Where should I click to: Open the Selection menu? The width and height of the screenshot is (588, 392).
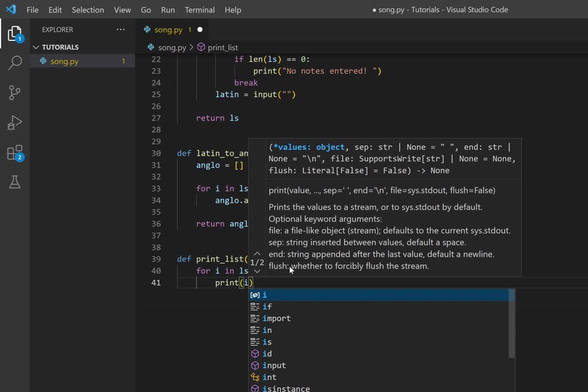[88, 10]
